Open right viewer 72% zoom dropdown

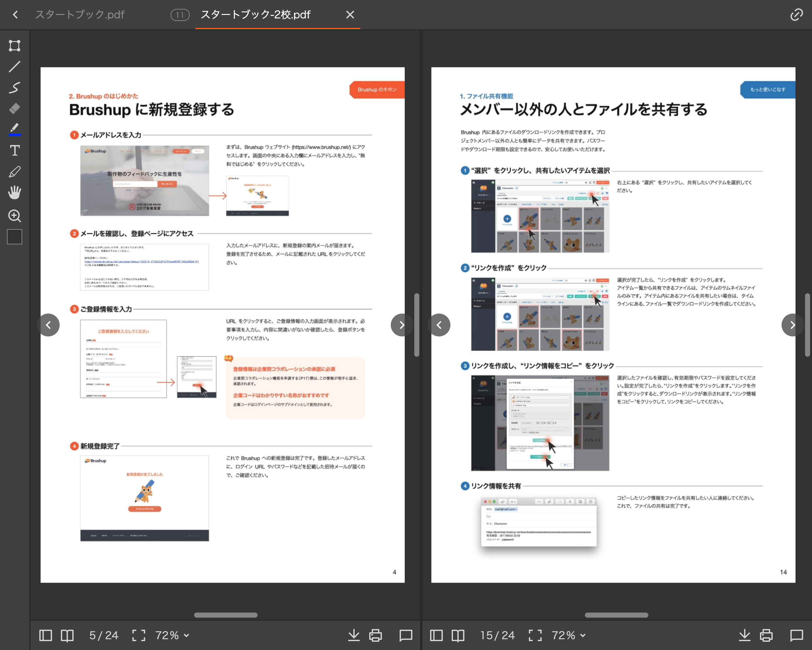pyautogui.click(x=568, y=635)
